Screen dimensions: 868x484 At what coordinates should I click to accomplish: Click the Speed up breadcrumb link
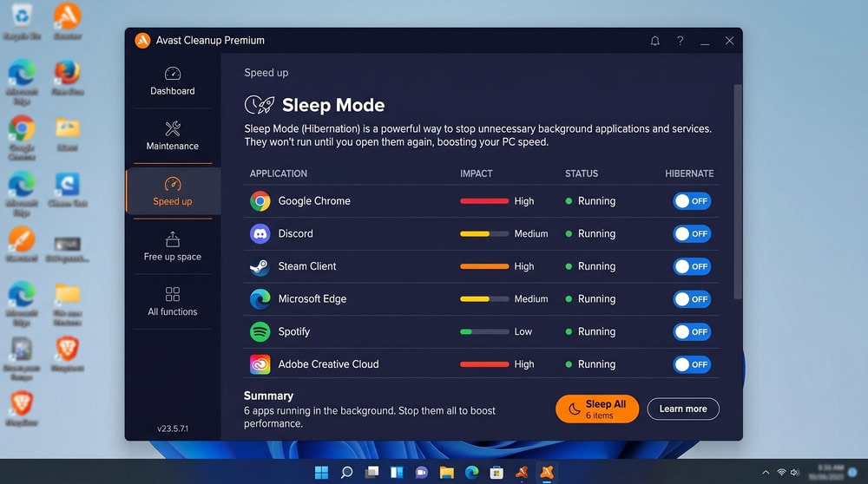click(x=266, y=73)
